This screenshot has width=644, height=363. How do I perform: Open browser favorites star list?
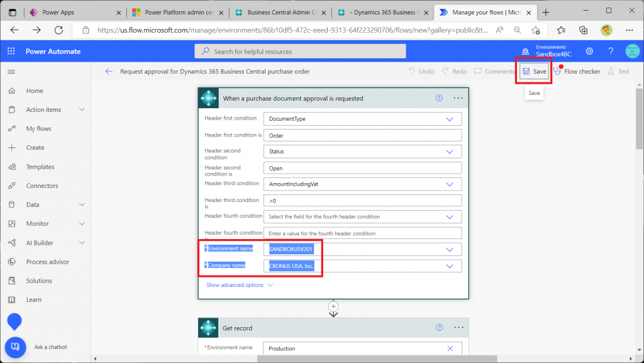click(x=561, y=30)
